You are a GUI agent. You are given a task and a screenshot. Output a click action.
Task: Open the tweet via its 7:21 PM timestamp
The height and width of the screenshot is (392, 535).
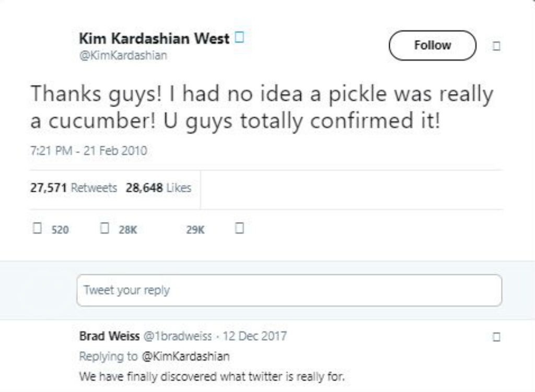coord(88,150)
